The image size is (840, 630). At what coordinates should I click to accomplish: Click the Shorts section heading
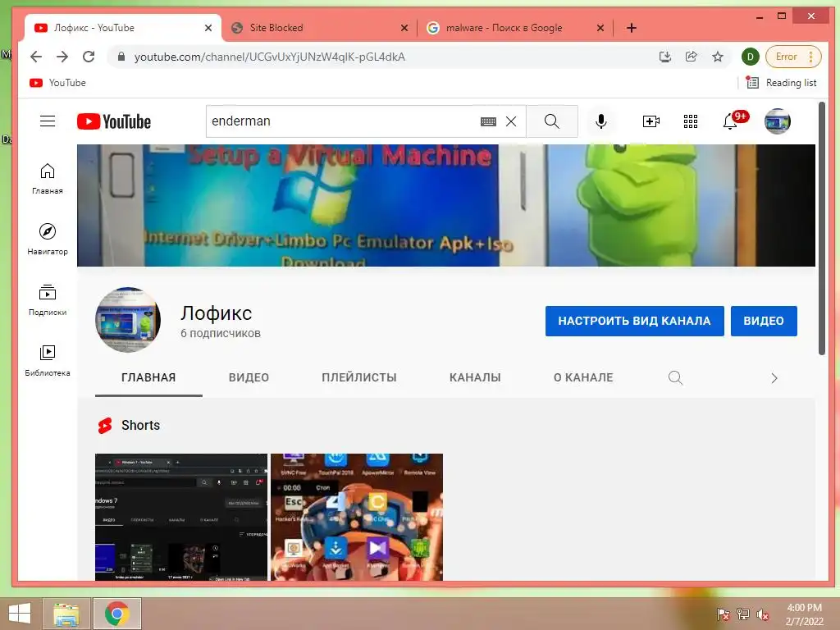pos(140,426)
